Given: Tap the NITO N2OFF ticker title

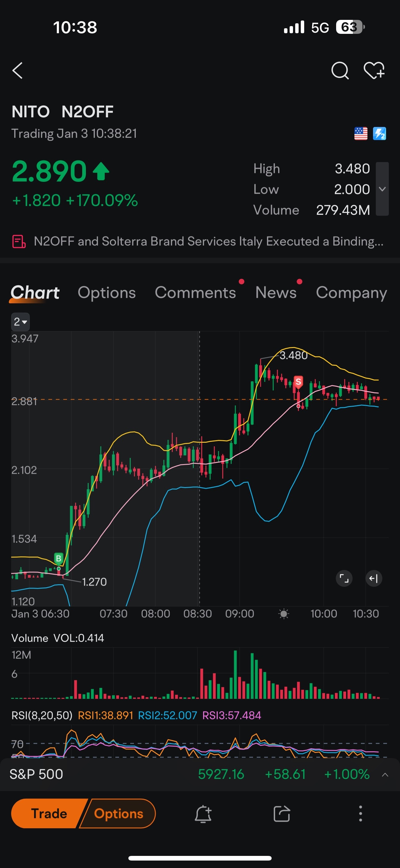Looking at the screenshot, I should click(63, 112).
